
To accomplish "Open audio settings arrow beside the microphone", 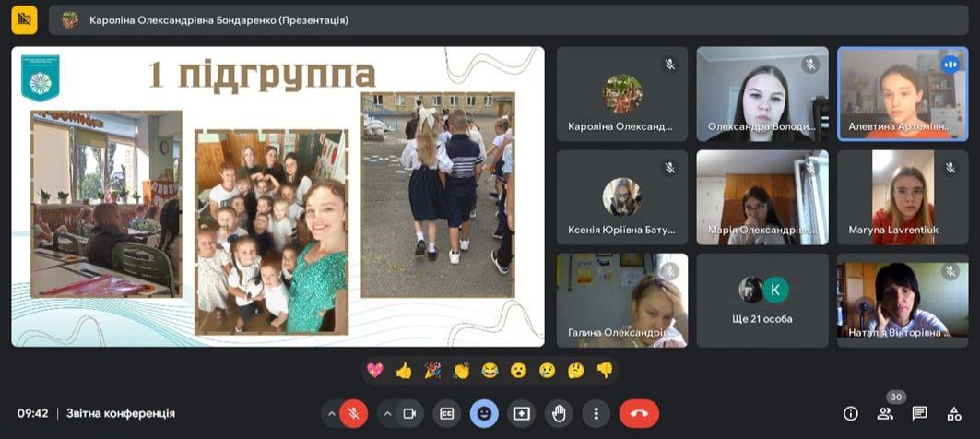I will (x=331, y=413).
